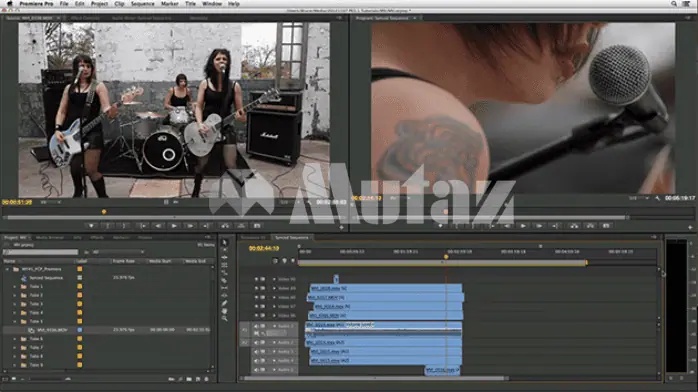Click Lift button in Program monitor
The width and height of the screenshot is (698, 392).
[x=574, y=226]
